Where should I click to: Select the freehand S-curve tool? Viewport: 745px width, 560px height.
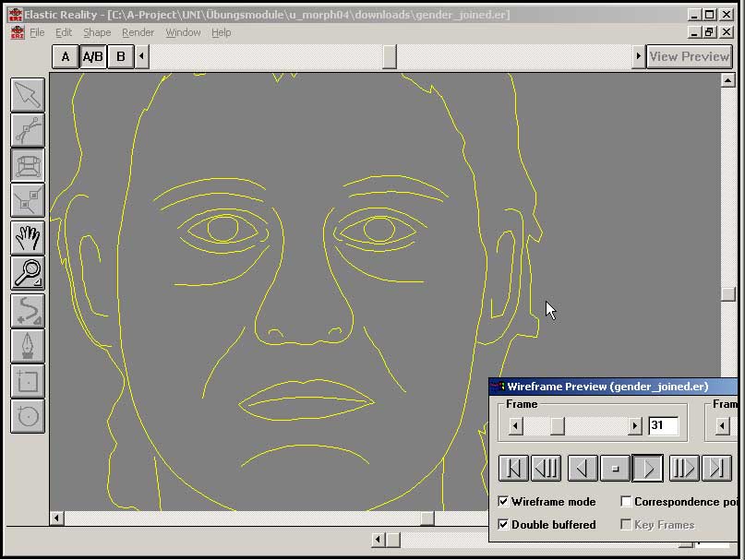coord(28,311)
